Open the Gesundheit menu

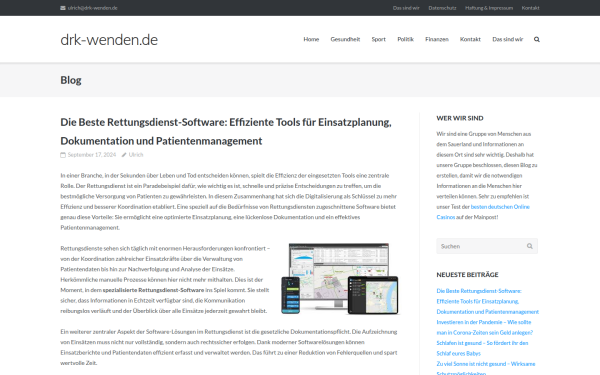tap(345, 39)
